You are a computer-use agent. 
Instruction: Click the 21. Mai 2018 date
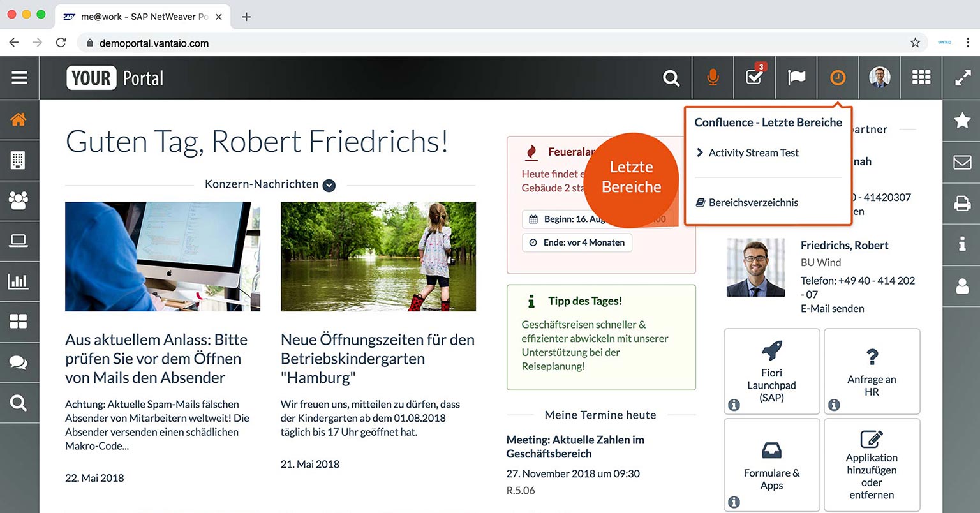[x=310, y=464]
